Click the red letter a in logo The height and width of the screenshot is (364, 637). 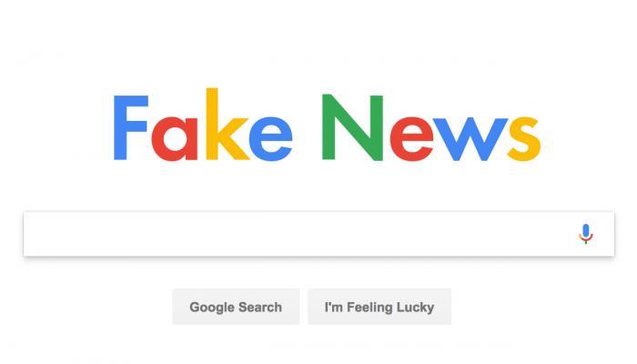point(175,138)
